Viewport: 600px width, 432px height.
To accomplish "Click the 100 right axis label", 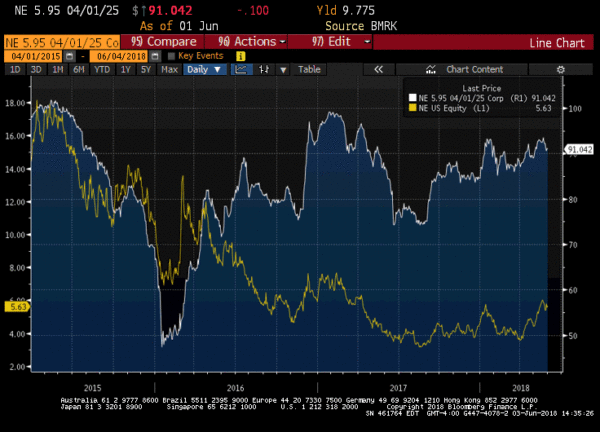I will coord(575,109).
